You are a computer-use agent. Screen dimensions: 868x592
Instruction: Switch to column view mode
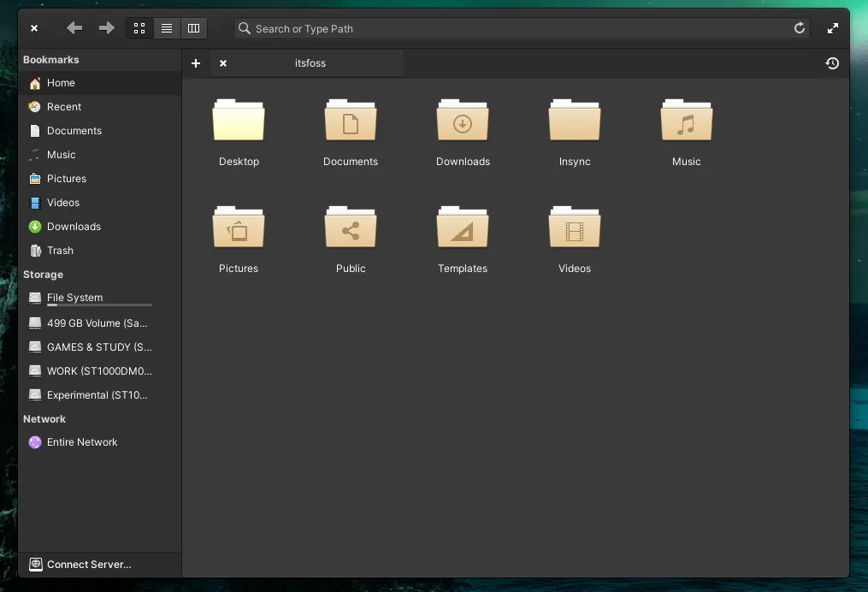(194, 28)
